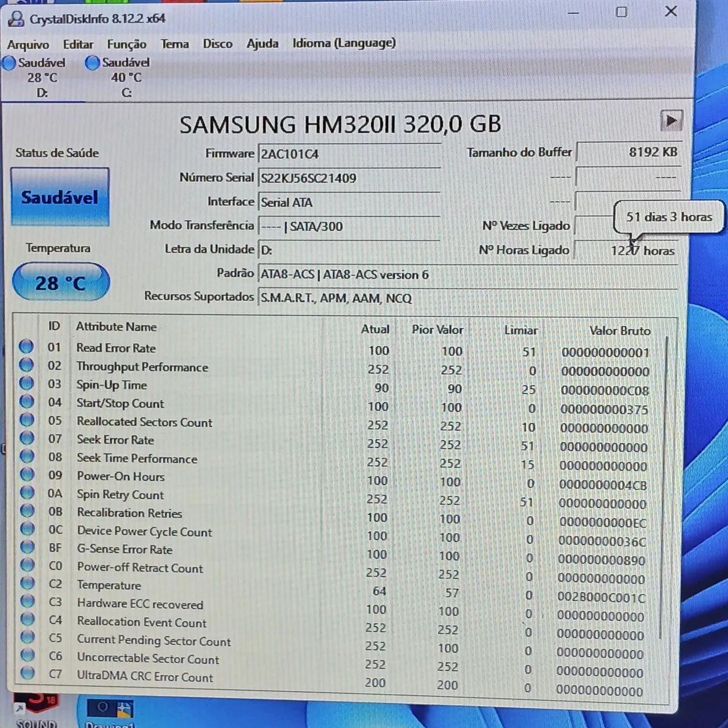Click raw value 0000000004CB
The width and height of the screenshot is (728, 728).
[603, 485]
